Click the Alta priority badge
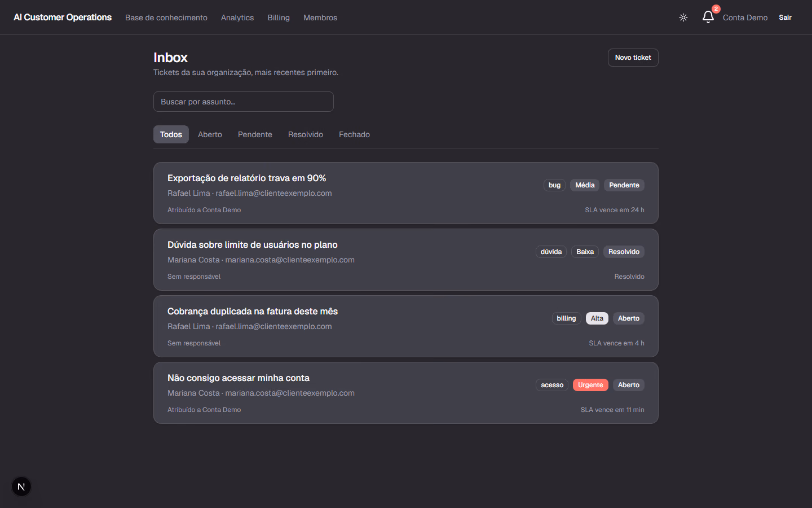The width and height of the screenshot is (812, 508). pyautogui.click(x=597, y=318)
